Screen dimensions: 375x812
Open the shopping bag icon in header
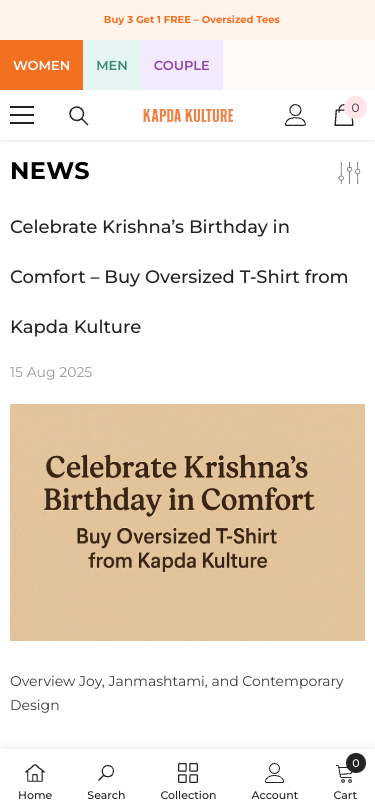pyautogui.click(x=343, y=115)
